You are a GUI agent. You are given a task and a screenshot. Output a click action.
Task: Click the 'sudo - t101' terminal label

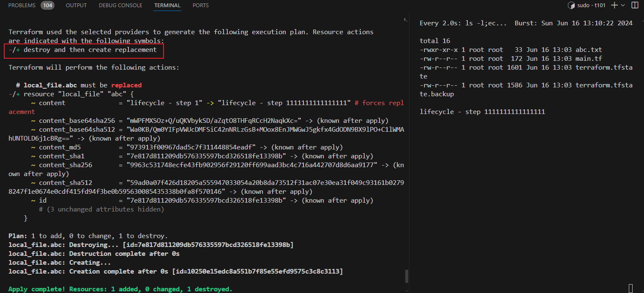592,5
